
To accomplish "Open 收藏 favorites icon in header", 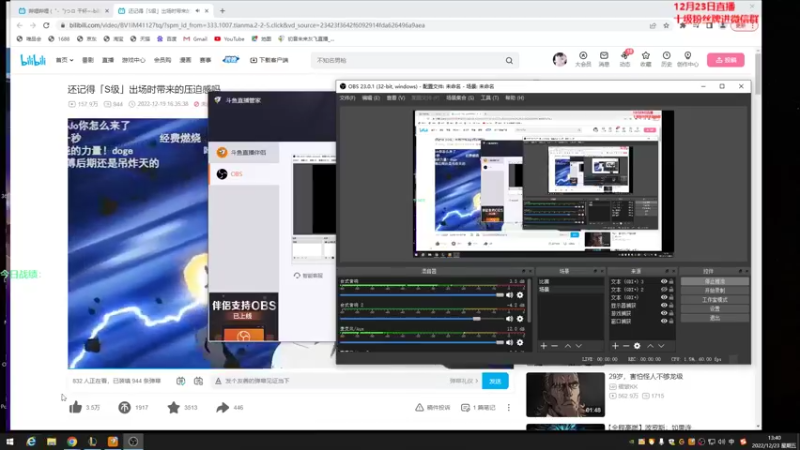I will 646,59.
